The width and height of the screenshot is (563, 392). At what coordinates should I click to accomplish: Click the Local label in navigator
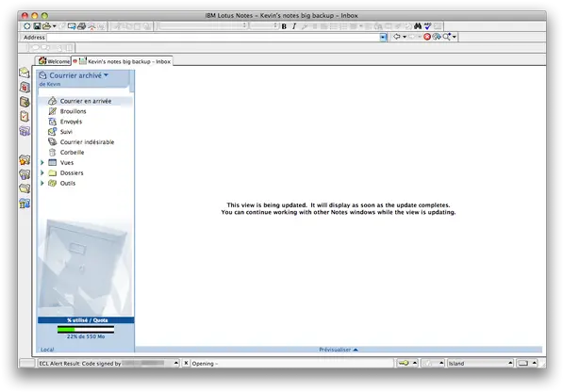tap(47, 350)
